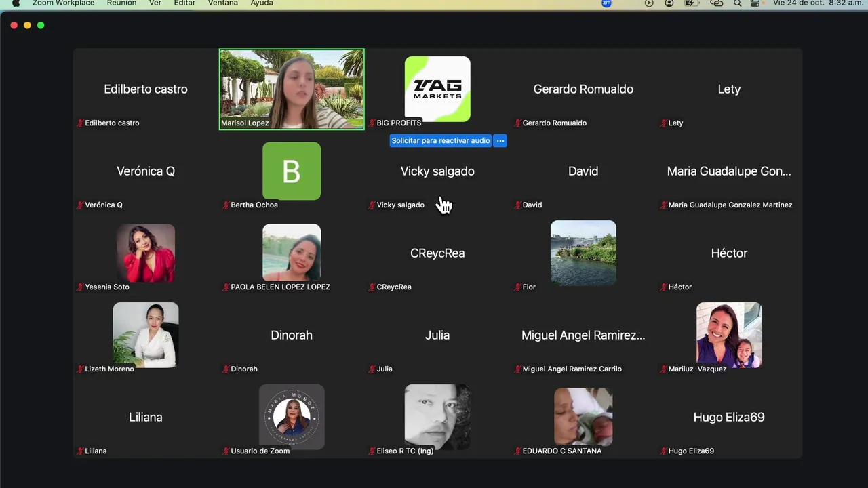Viewport: 868px width, 488px height.
Task: Click muted mic icon next to Hugo Eliza69 label
Action: tap(663, 451)
